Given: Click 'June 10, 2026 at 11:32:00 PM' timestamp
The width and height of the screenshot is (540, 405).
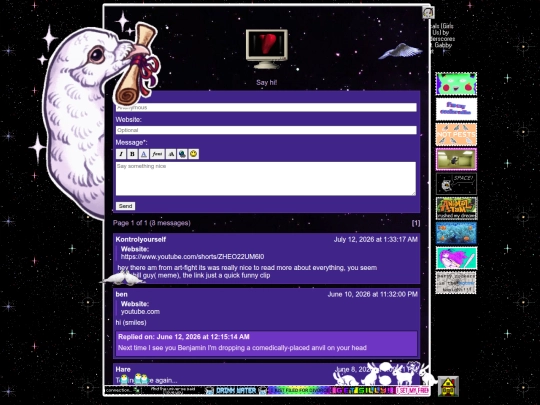Looking at the screenshot, I should [373, 294].
